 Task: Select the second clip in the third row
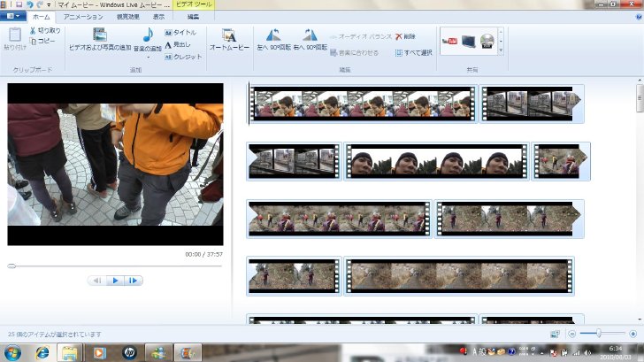[x=510, y=219]
